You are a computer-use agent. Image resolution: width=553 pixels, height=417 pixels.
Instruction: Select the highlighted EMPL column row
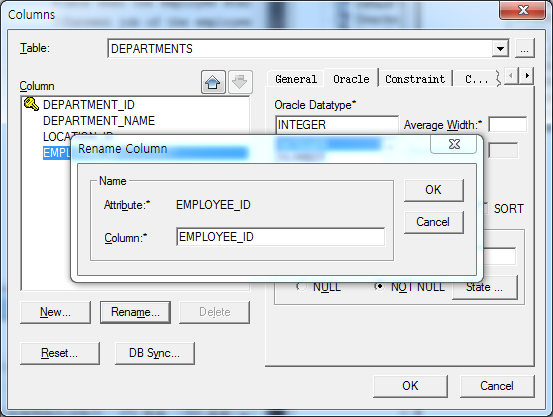56,153
